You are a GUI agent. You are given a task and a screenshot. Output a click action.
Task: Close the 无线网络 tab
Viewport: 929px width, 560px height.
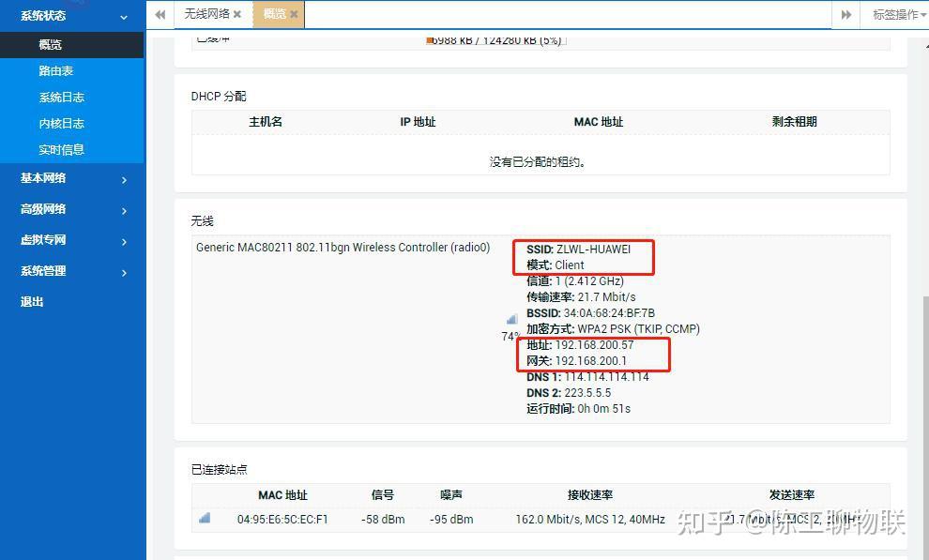(x=237, y=14)
